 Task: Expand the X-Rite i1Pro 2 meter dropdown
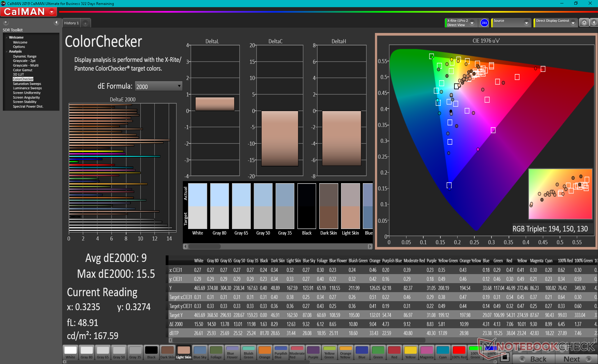(472, 23)
